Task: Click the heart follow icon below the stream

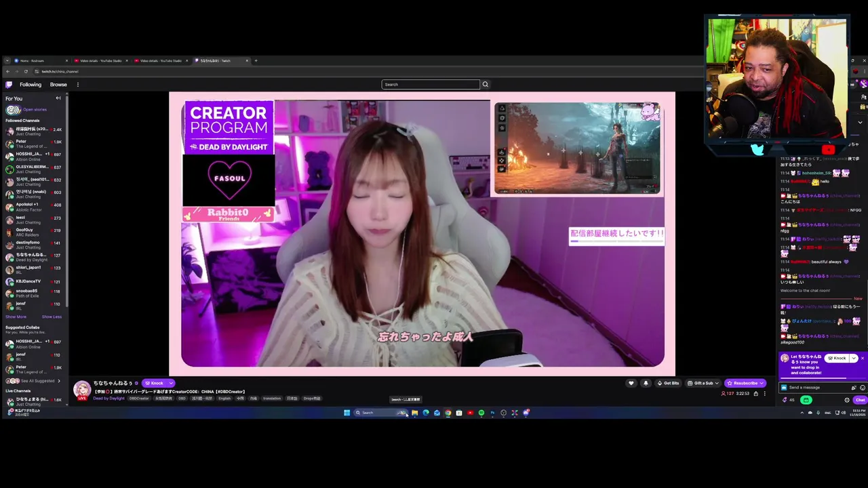Action: point(631,383)
